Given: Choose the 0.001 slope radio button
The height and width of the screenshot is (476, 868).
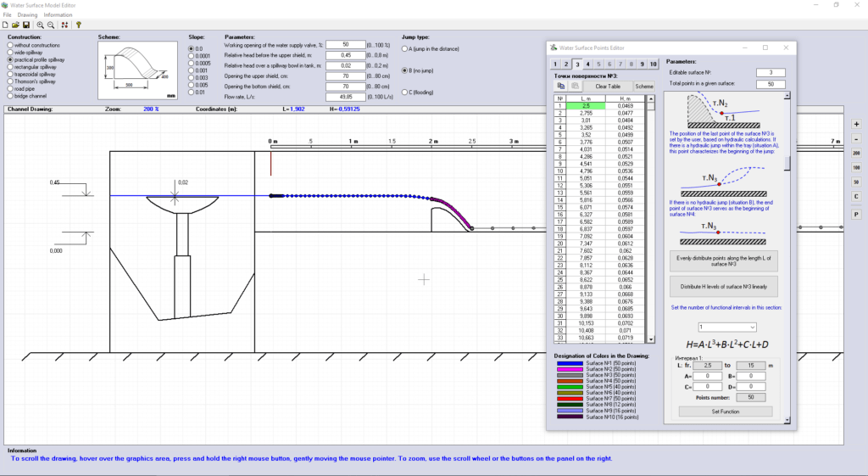Looking at the screenshot, I should coord(191,70).
